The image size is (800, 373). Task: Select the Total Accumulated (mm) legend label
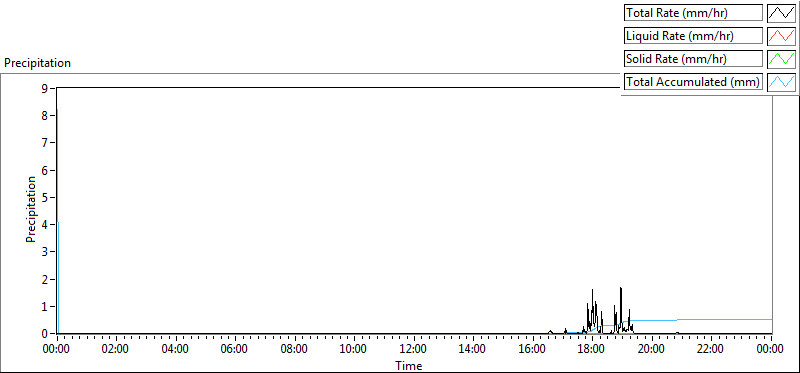[x=693, y=82]
